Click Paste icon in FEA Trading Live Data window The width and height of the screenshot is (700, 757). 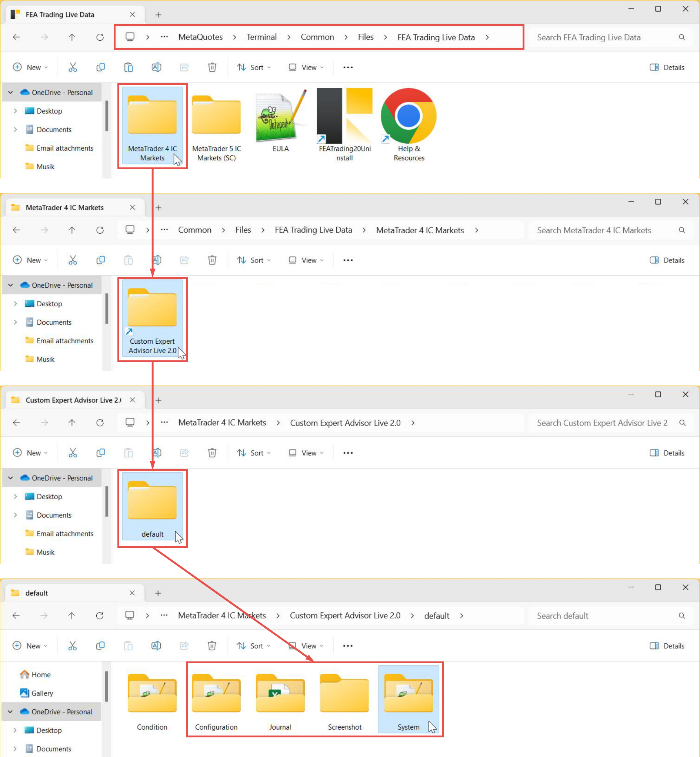(x=129, y=67)
